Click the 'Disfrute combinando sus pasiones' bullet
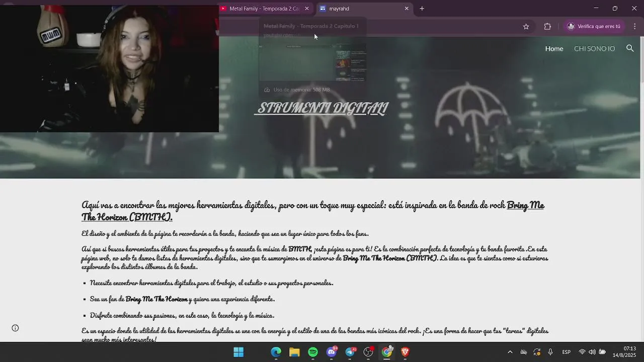The image size is (644, 362). (182, 316)
